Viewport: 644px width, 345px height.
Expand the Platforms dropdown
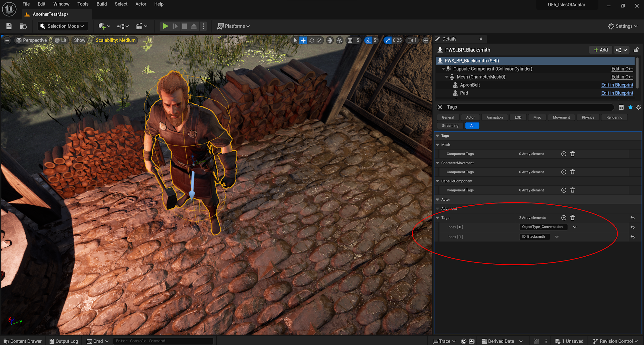[x=234, y=26]
